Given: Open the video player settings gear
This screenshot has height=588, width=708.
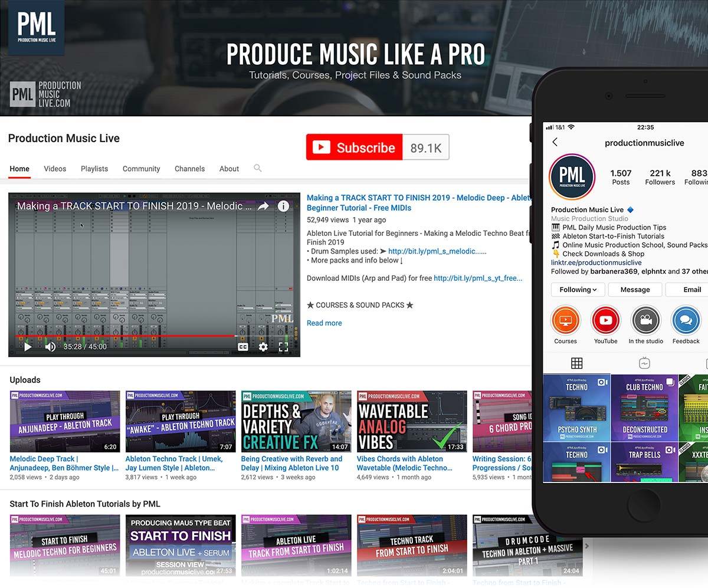Looking at the screenshot, I should point(263,347).
